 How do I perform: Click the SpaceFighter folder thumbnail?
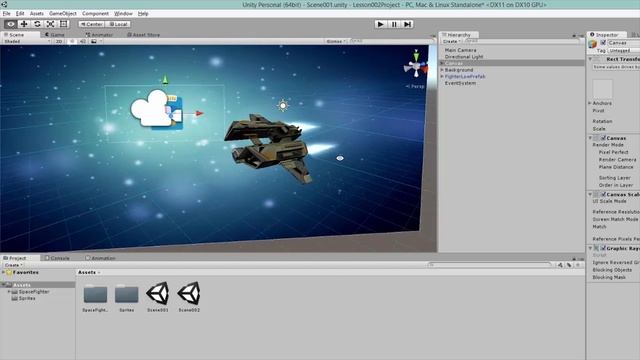click(x=95, y=294)
